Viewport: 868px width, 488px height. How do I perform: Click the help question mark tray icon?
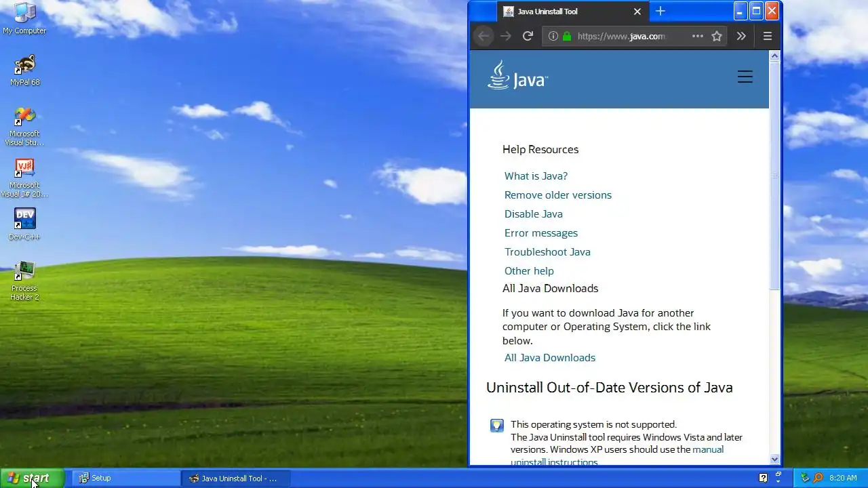763,478
